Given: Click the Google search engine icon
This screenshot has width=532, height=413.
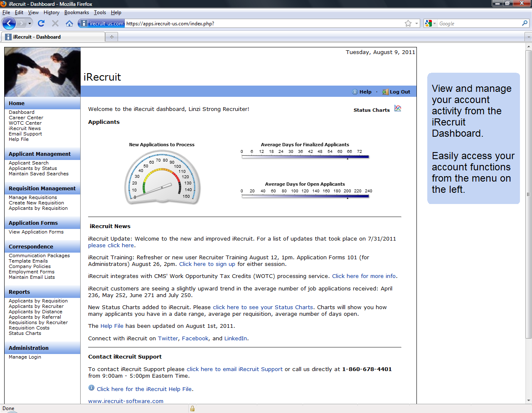Looking at the screenshot, I should 429,23.
